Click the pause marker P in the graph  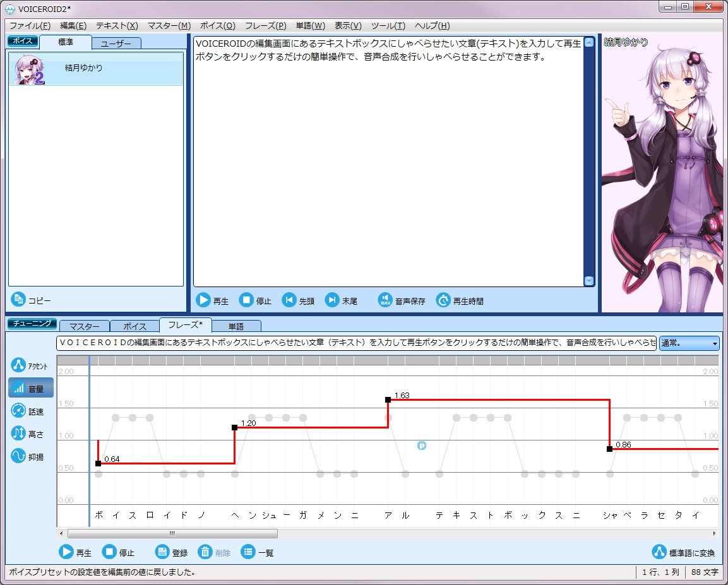tap(422, 446)
